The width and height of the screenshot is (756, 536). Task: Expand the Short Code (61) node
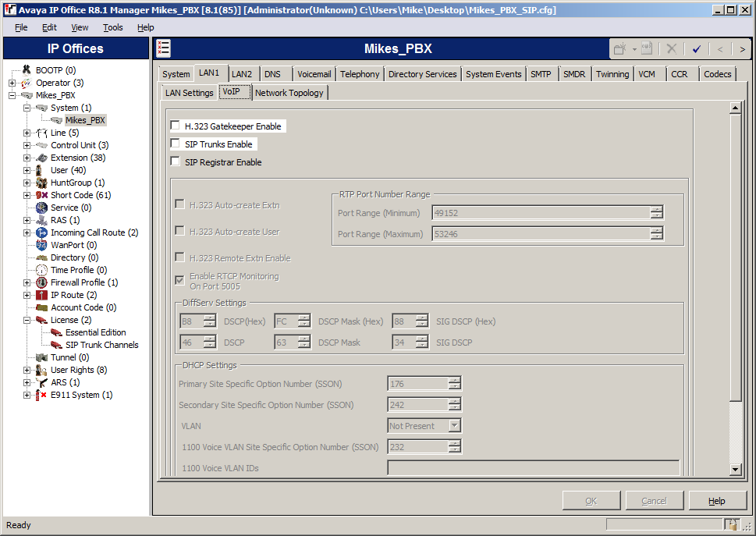[27, 195]
